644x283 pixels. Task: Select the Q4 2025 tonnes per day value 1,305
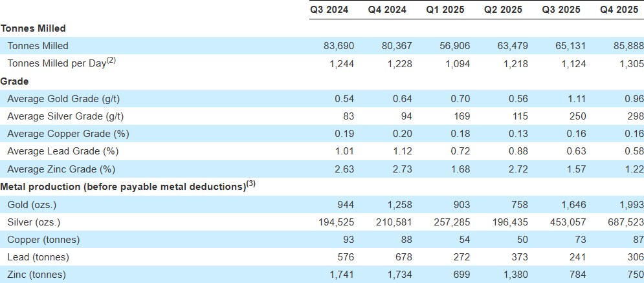[x=631, y=63]
